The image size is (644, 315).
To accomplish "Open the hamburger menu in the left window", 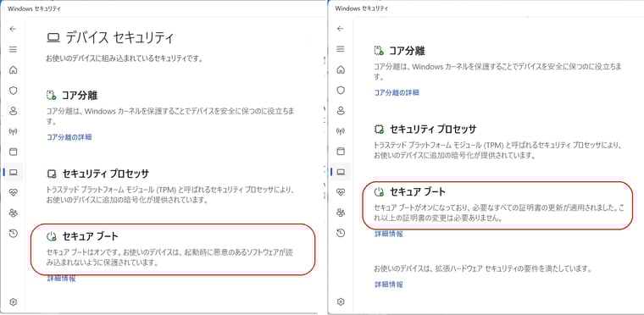I will click(14, 49).
